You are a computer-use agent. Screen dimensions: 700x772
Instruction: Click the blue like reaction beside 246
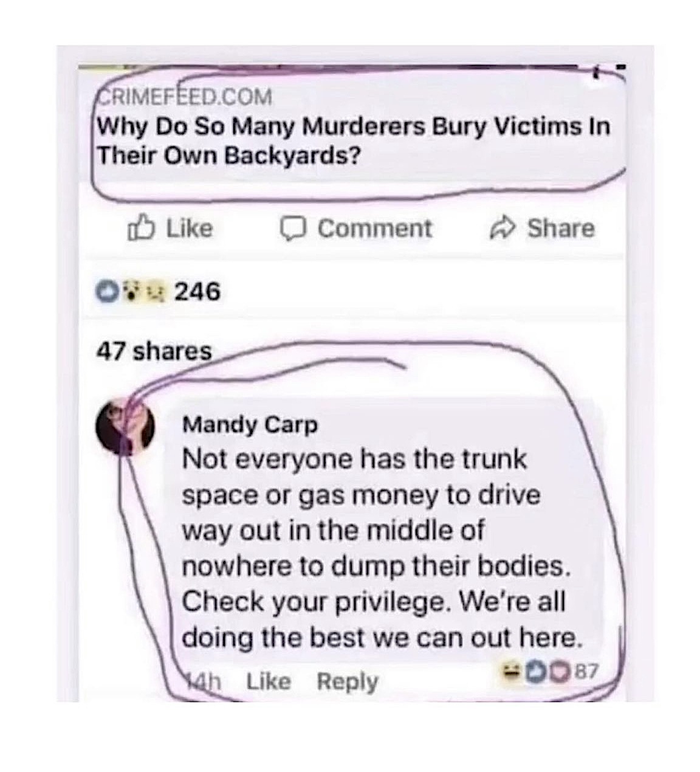point(108,292)
